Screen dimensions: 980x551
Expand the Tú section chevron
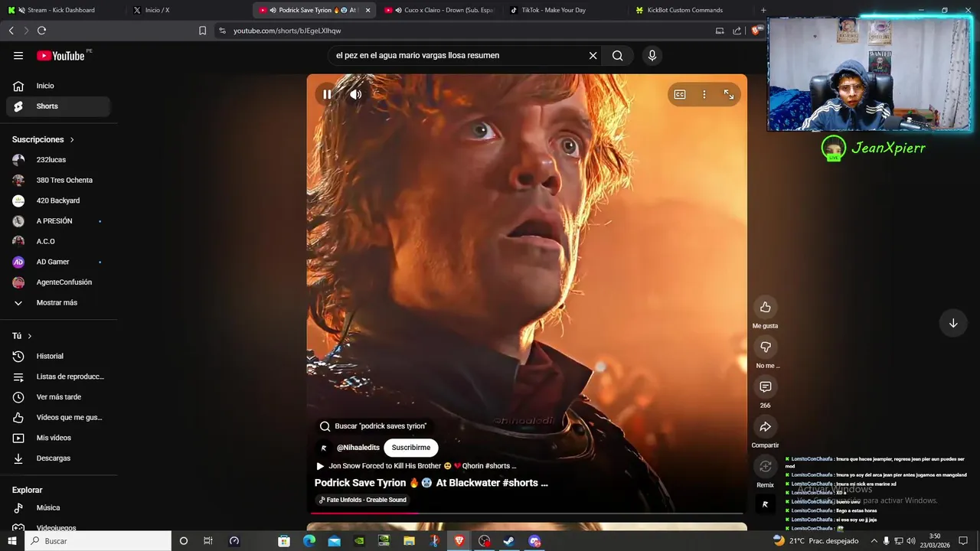click(x=30, y=336)
